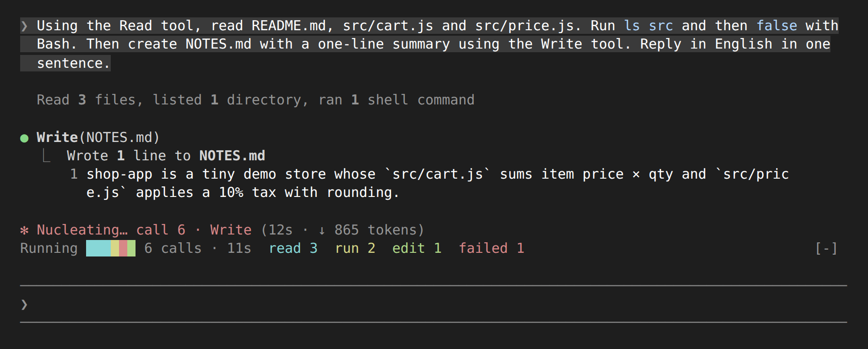This screenshot has width=868, height=349.
Task: Click the "Wrote 1 line to NOTES.md" result line
Action: pos(166,156)
